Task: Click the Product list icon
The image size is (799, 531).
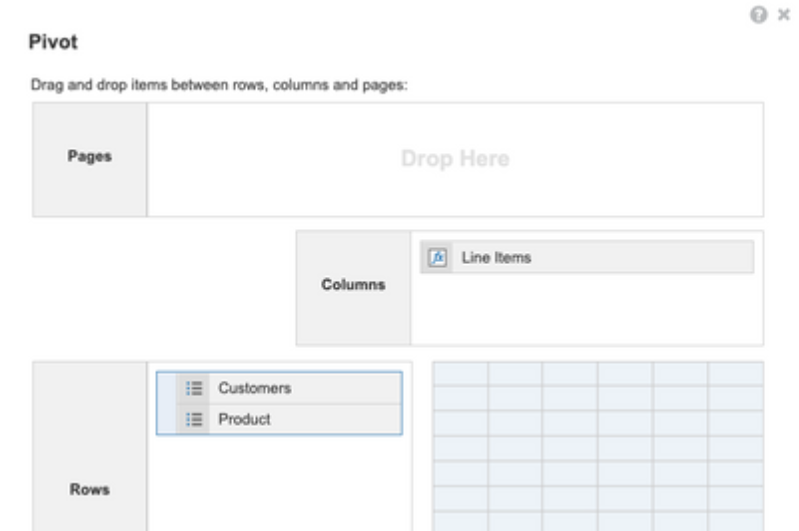Action: [x=195, y=419]
